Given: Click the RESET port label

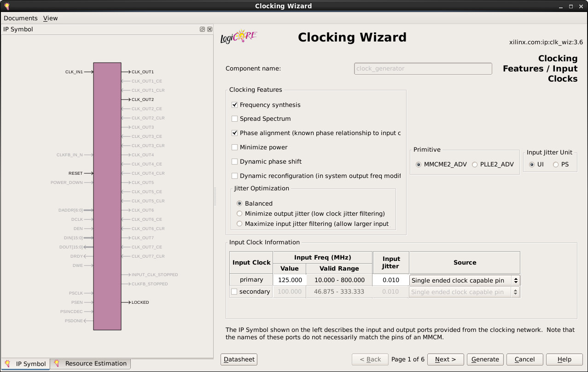Looking at the screenshot, I should (x=76, y=173).
